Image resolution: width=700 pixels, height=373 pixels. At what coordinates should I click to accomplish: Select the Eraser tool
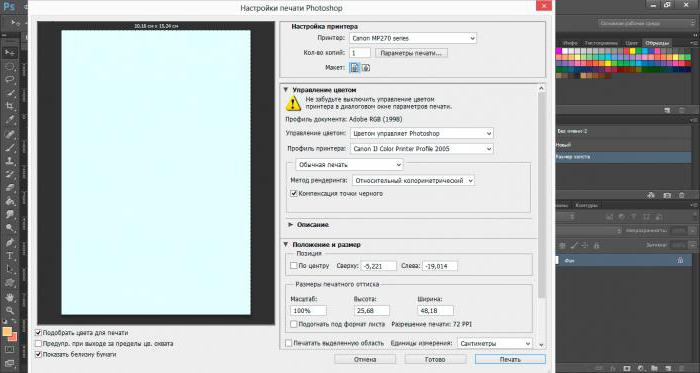click(10, 188)
